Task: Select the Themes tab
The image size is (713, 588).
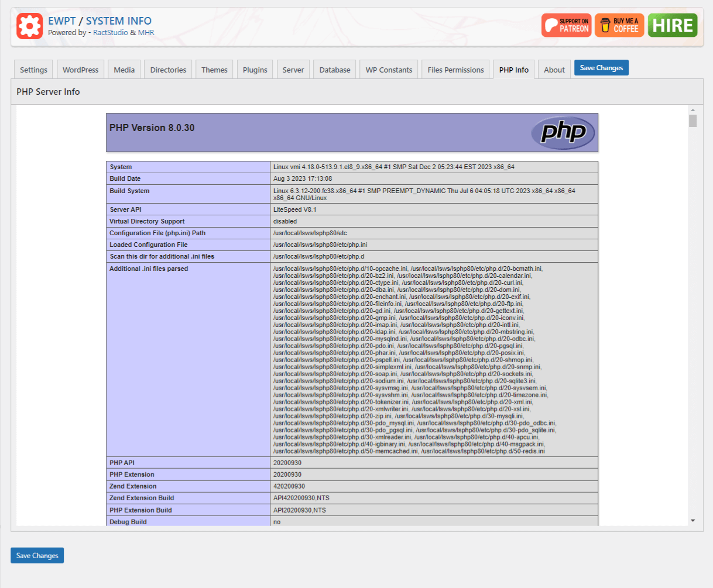Action: [x=214, y=70]
